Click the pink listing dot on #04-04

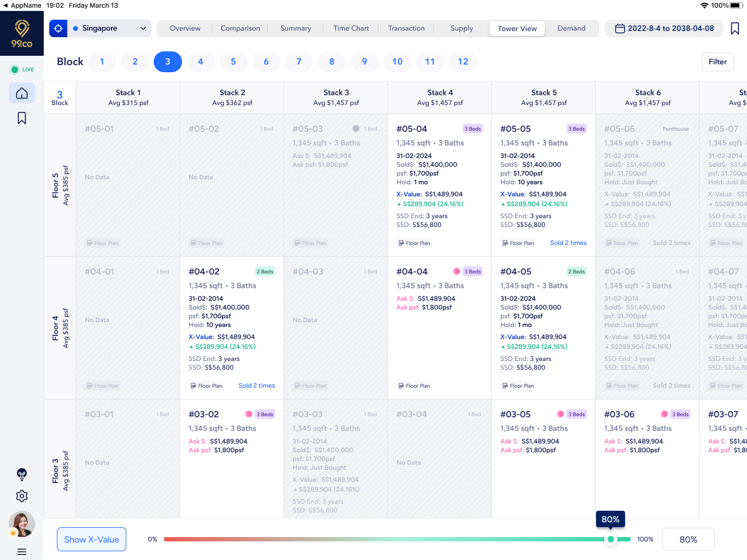click(456, 271)
